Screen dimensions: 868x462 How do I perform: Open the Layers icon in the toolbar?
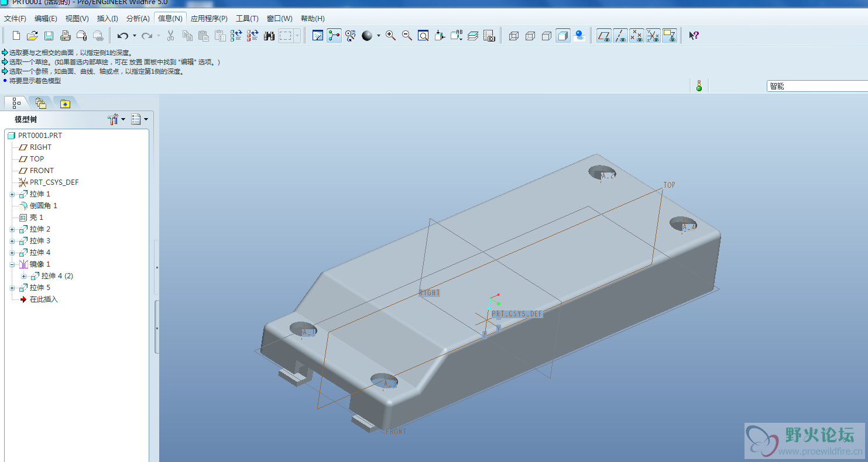pyautogui.click(x=473, y=36)
